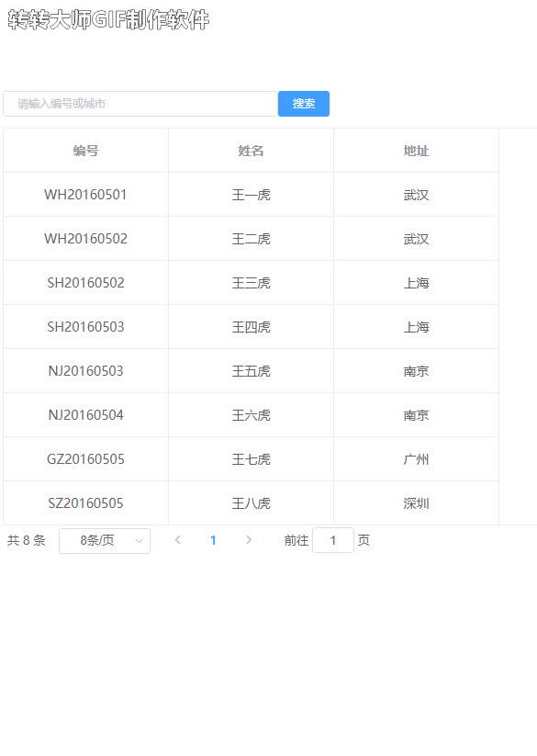
Task: Click the name 王八虎
Action: point(251,503)
